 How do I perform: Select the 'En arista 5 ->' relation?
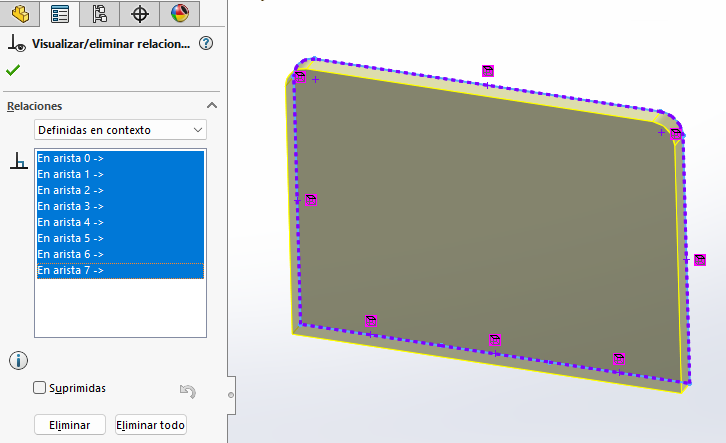pos(120,238)
